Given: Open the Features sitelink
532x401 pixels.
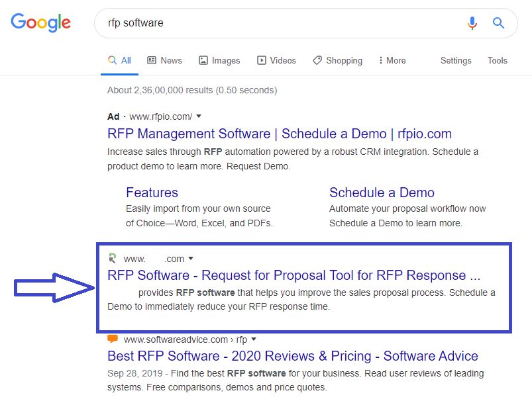Looking at the screenshot, I should (152, 193).
